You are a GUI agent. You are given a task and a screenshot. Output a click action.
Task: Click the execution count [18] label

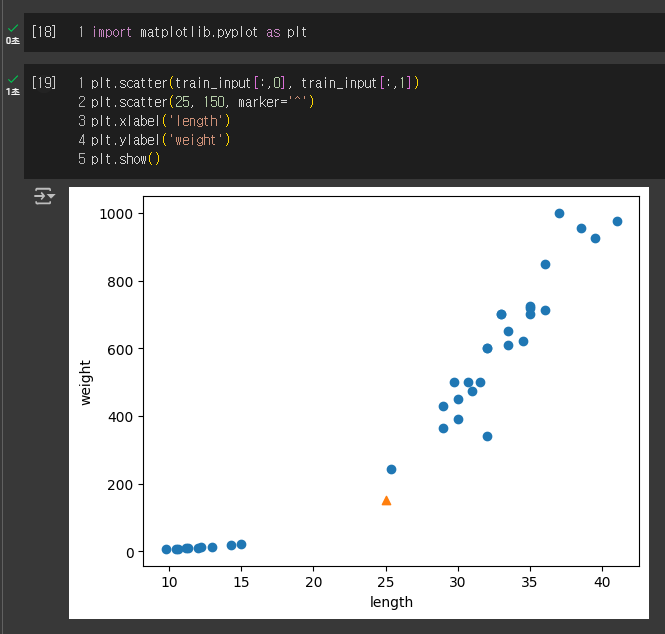point(44,32)
